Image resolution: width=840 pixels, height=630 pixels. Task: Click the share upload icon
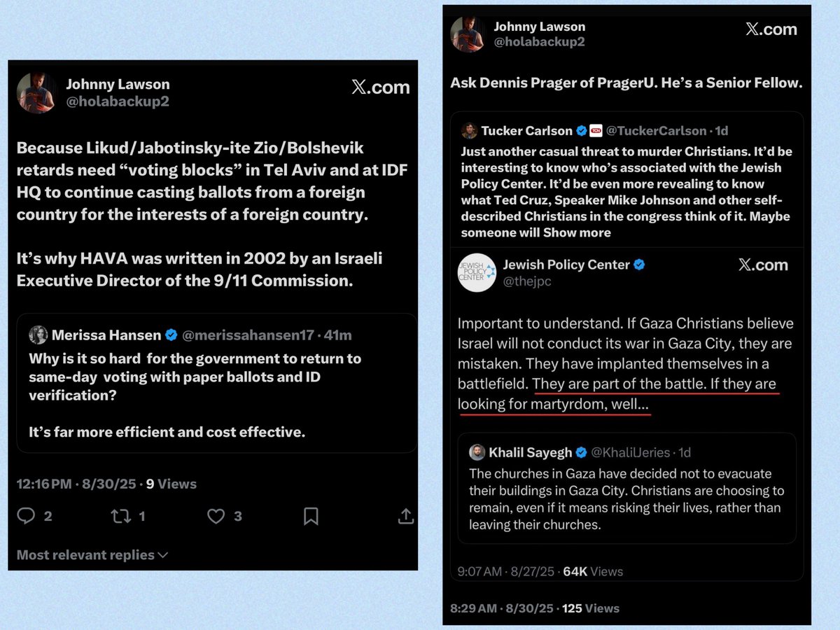(x=405, y=517)
